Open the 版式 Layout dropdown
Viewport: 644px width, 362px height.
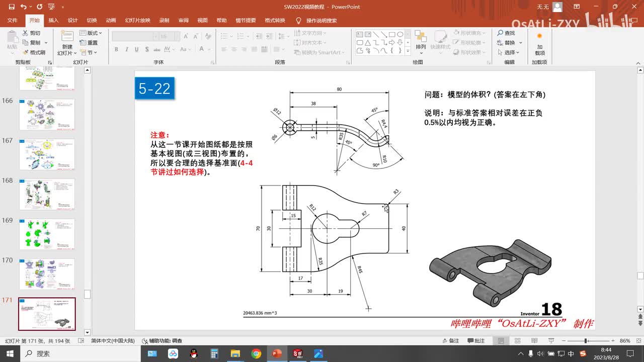coord(91,33)
